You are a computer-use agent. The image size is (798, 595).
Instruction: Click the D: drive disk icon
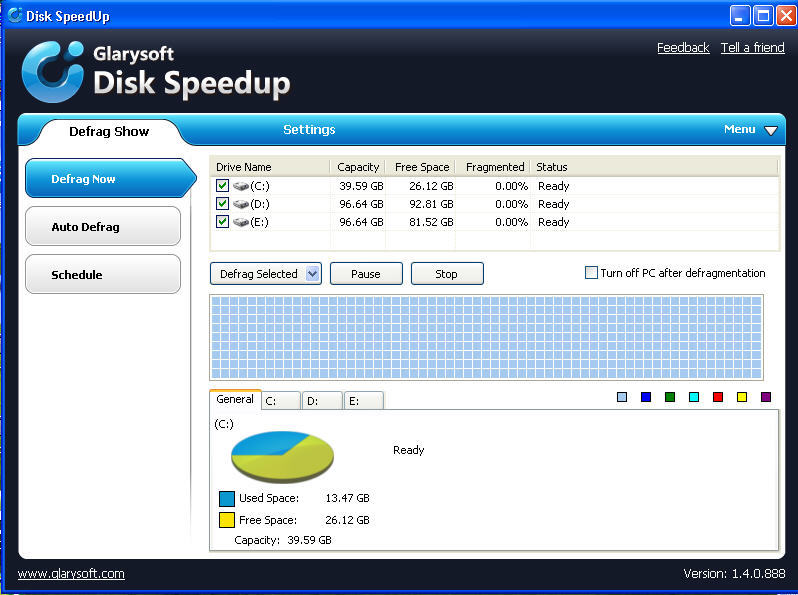pyautogui.click(x=241, y=204)
